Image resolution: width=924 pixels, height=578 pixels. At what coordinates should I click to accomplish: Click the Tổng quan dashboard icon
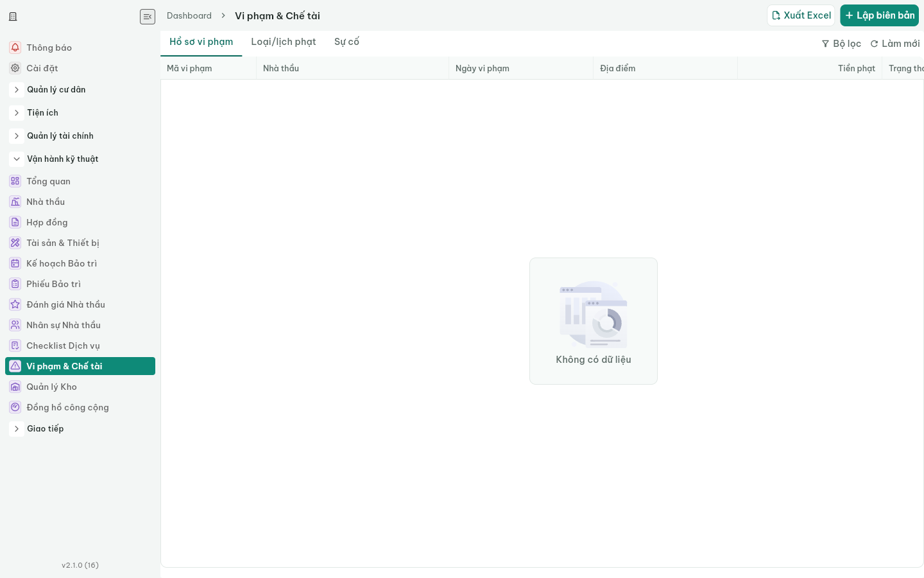tap(15, 181)
